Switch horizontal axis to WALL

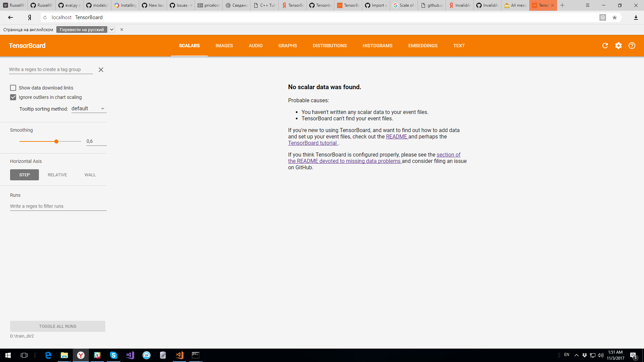tap(90, 175)
